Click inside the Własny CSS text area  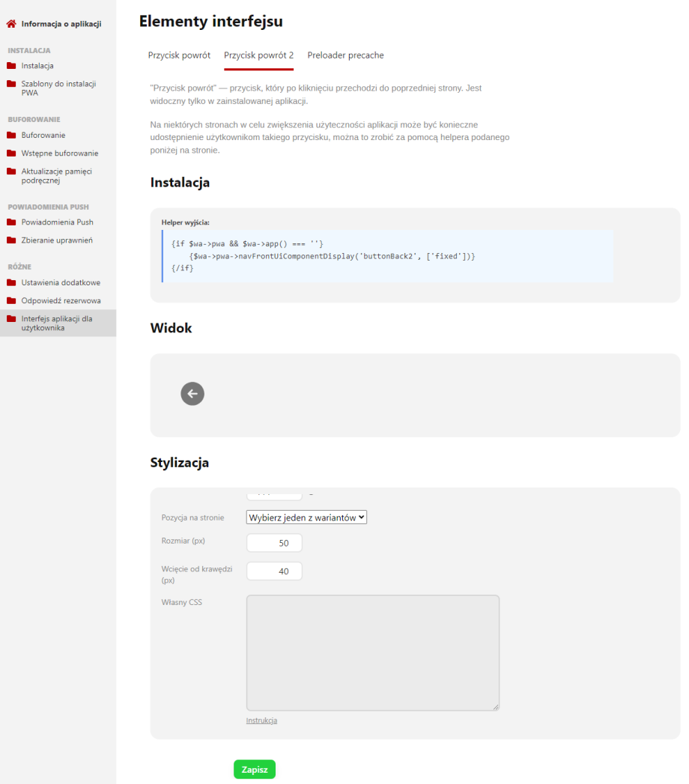(372, 652)
